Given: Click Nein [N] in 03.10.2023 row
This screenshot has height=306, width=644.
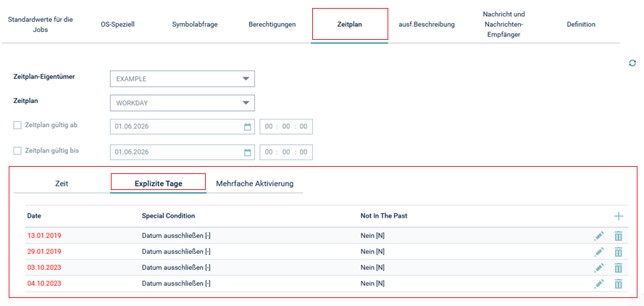Looking at the screenshot, I should click(372, 268).
